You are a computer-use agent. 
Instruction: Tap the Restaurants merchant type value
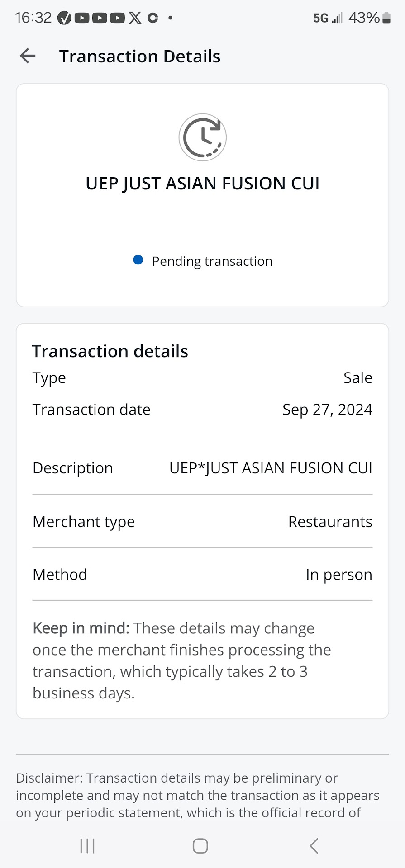click(x=330, y=522)
